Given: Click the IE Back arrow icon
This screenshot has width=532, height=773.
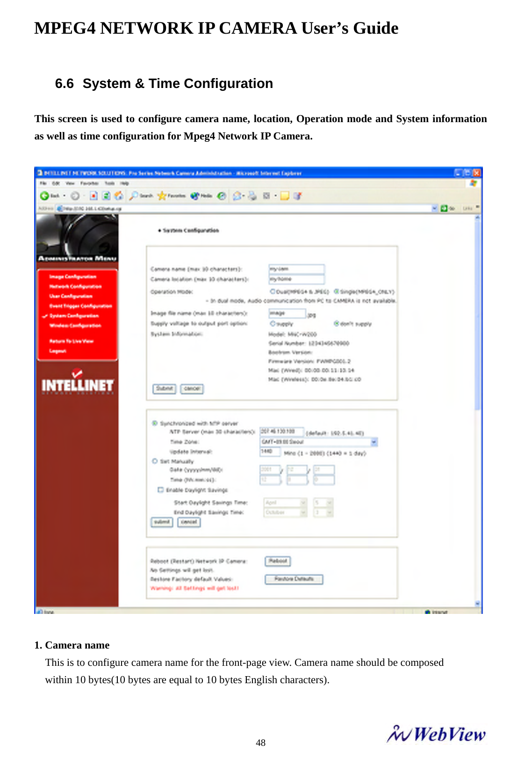Looking at the screenshot, I should [44, 196].
